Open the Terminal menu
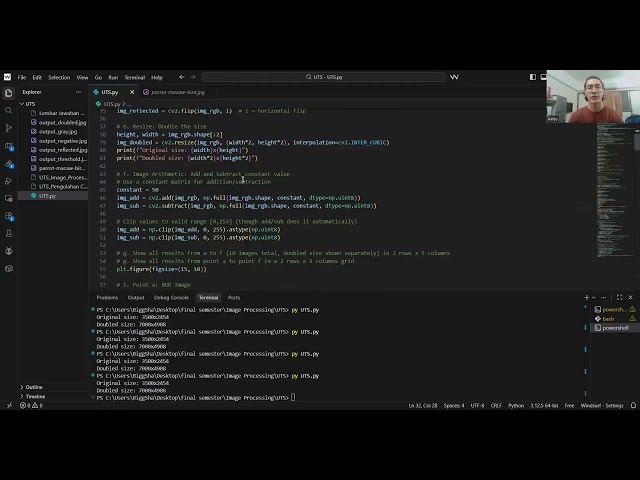This screenshot has width=640, height=480. coord(135,77)
